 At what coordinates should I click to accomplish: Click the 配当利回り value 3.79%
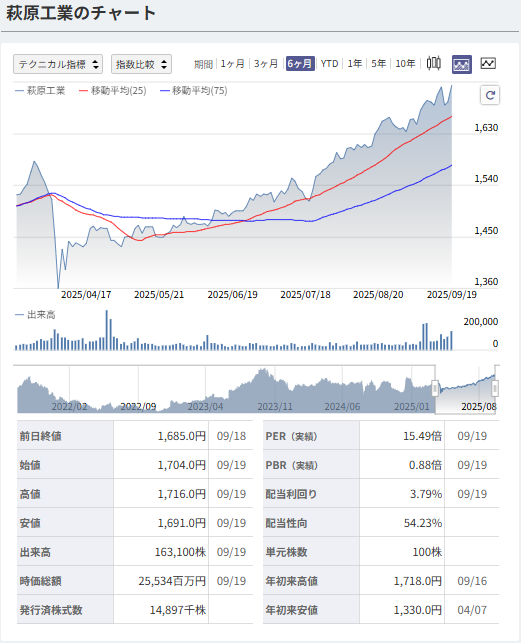coord(426,494)
